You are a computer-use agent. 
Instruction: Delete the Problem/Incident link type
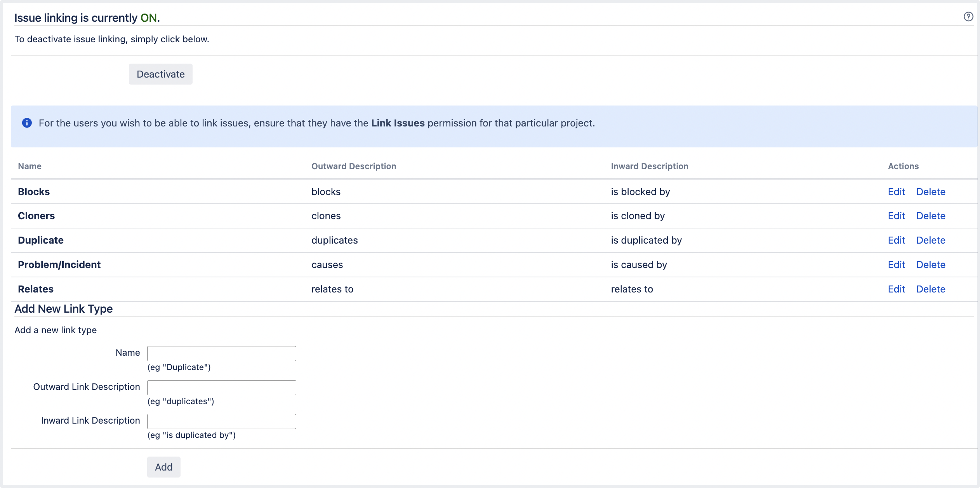pyautogui.click(x=931, y=265)
